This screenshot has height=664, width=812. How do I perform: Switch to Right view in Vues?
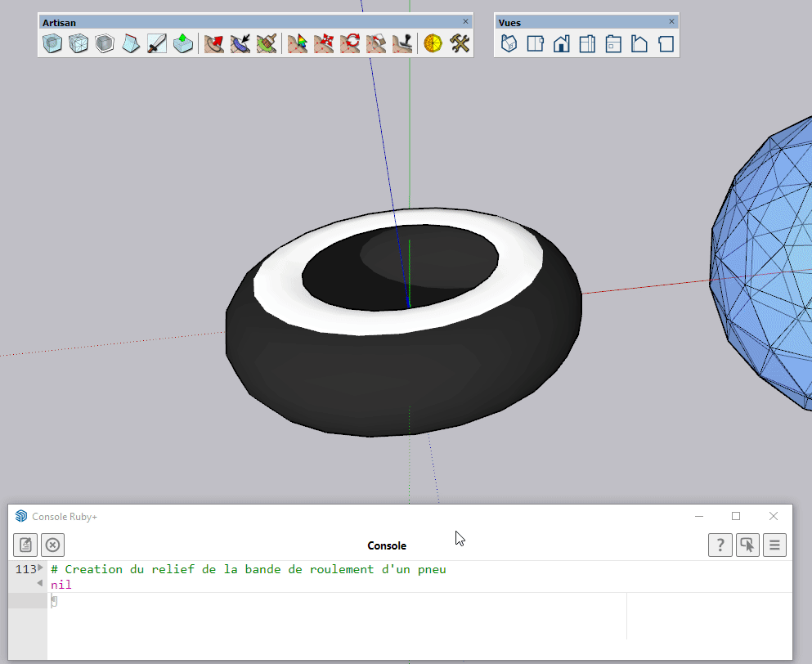(x=587, y=43)
